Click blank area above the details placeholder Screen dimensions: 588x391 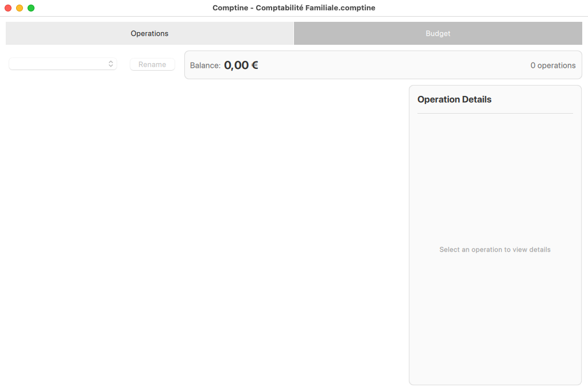click(494, 178)
